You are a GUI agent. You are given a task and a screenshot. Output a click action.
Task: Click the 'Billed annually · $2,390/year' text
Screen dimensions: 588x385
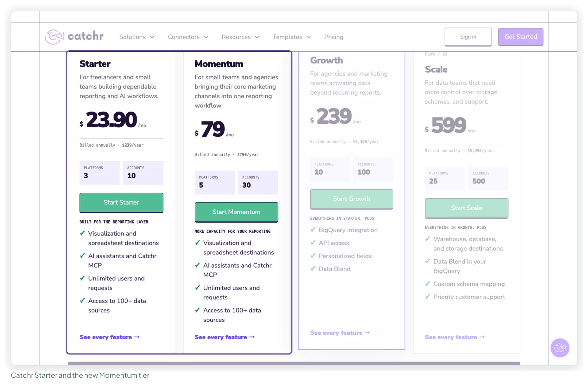(344, 142)
